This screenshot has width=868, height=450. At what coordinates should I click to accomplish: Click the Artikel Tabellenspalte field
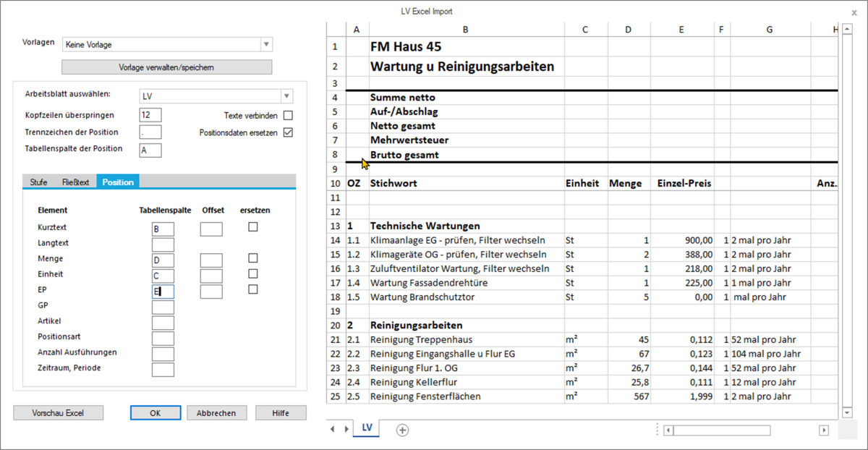(163, 323)
